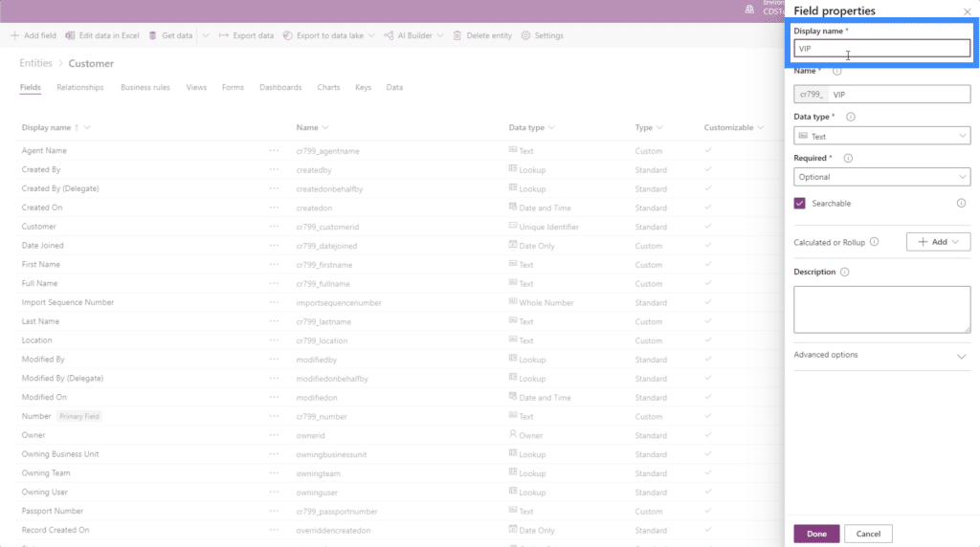
Task: Open the Forms tab
Action: coord(233,87)
